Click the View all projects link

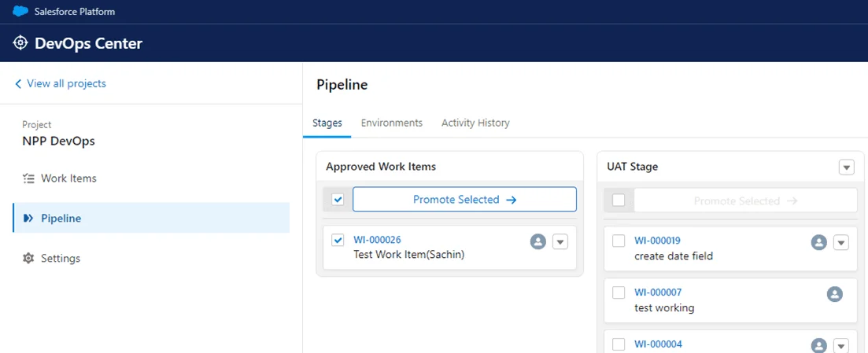(x=66, y=83)
